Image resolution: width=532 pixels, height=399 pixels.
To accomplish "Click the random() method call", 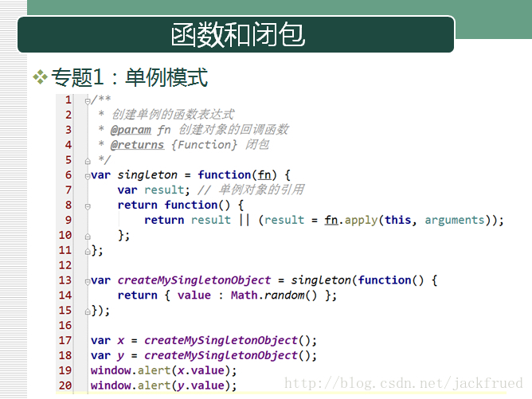I will [x=291, y=295].
